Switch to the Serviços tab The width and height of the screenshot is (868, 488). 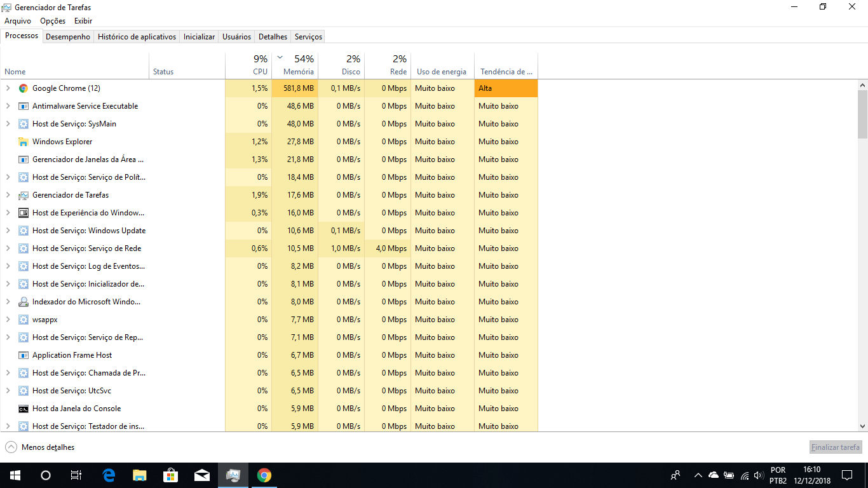[x=309, y=37]
